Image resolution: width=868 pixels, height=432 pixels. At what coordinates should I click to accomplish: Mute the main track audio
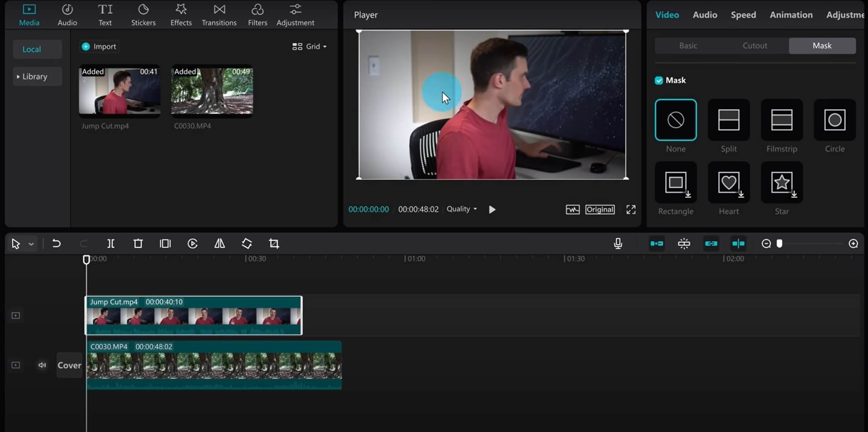click(42, 365)
